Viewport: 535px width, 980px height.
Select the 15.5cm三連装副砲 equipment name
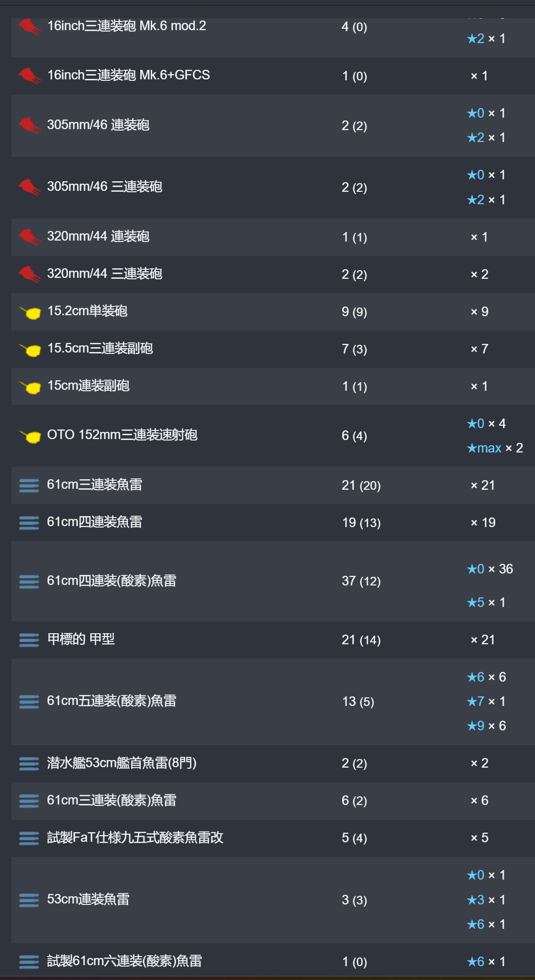[x=100, y=348]
